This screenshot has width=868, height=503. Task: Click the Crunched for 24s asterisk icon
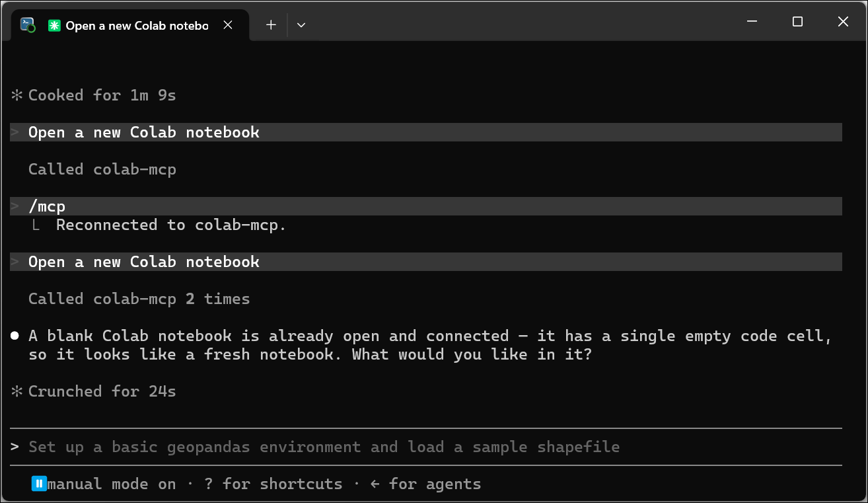coord(17,391)
